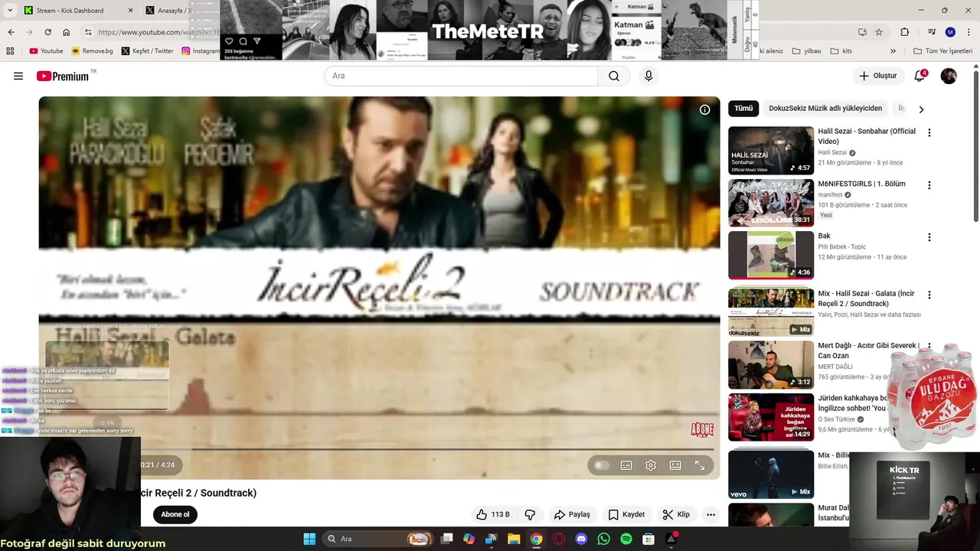Bookmark page with star icon
This screenshot has width=980, height=551.
[x=879, y=32]
